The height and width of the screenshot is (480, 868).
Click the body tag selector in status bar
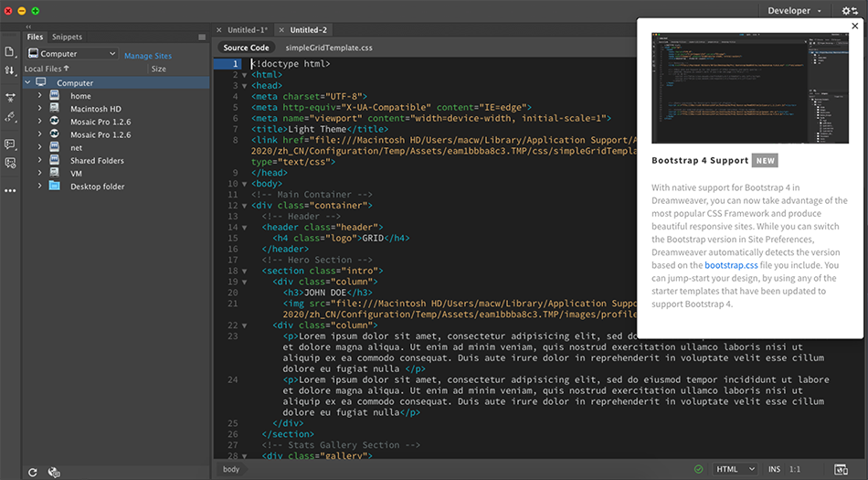tap(231, 469)
